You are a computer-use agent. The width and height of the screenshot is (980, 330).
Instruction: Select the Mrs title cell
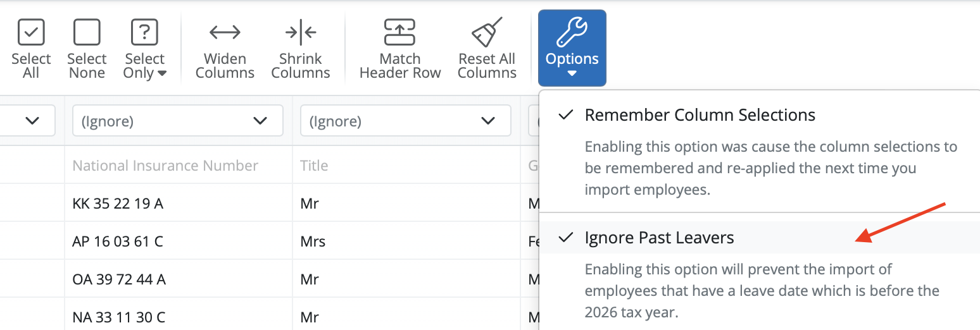313,241
